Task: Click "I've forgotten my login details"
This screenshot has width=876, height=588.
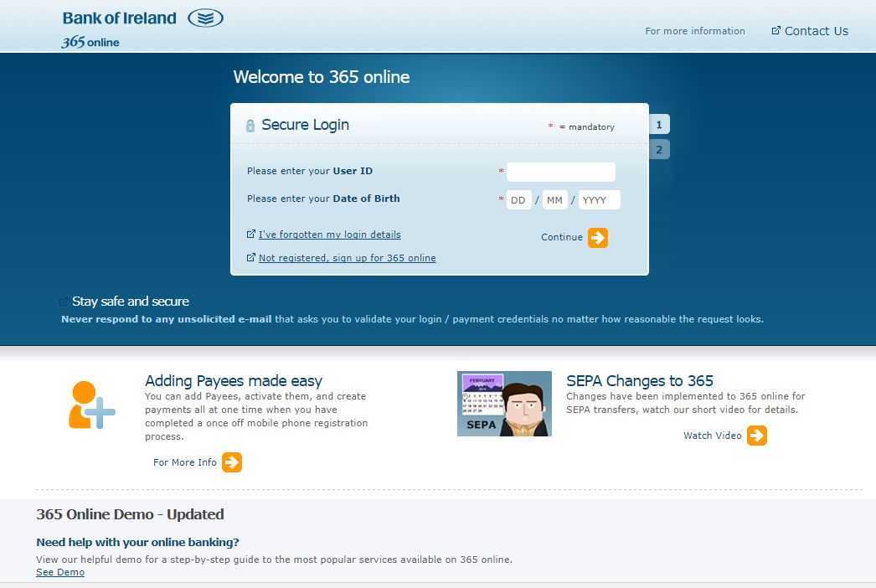Action: 328,235
